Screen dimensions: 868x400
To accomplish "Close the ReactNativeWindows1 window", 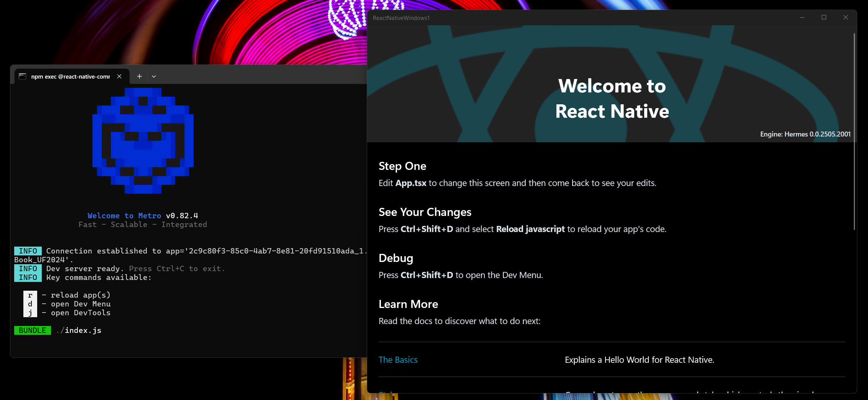I will [x=846, y=18].
